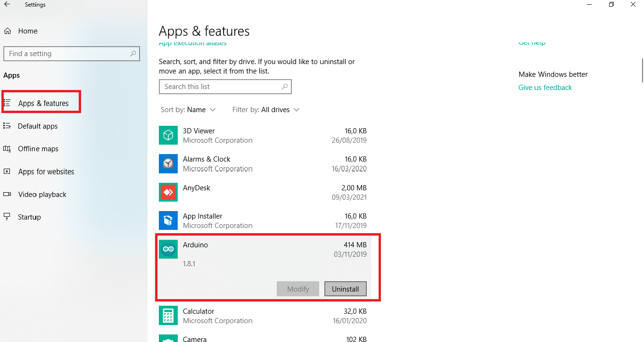Screen dimensions: 644x342
Task: Click the magnifier in Find a setting box
Action: 133,54
